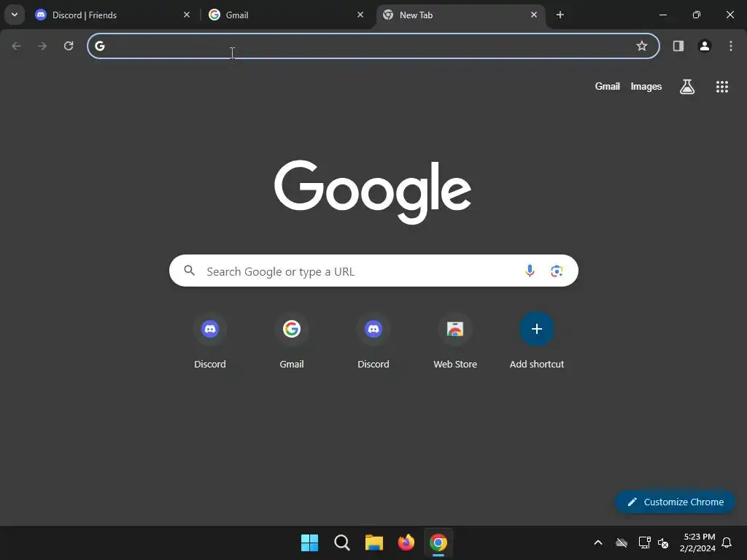The image size is (747, 560).
Task: Open a new tab with plus button
Action: coord(560,15)
